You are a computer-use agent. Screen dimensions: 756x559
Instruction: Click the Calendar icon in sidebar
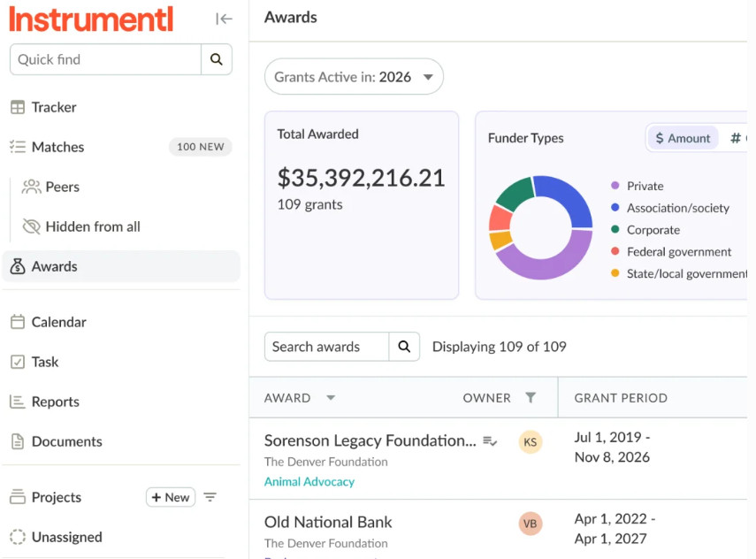[18, 322]
